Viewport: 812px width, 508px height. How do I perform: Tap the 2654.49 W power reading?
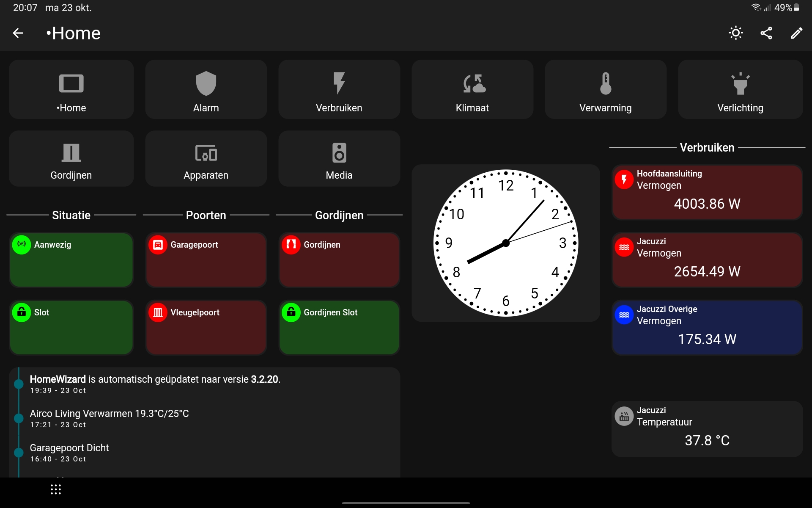(707, 271)
